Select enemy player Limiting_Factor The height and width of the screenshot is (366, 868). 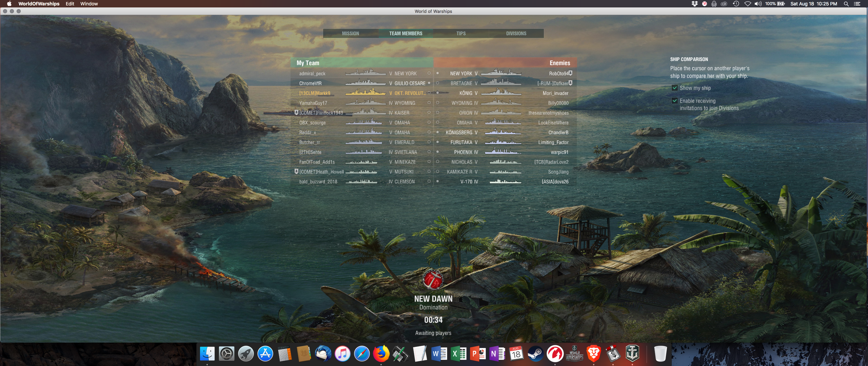[x=553, y=142]
